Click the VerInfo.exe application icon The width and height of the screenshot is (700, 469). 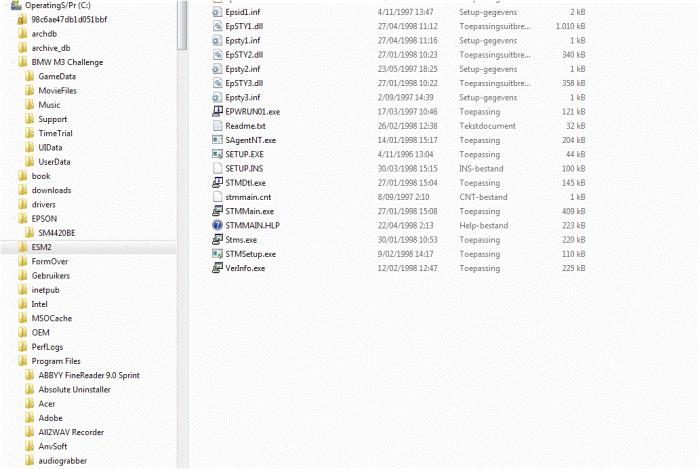point(217,268)
